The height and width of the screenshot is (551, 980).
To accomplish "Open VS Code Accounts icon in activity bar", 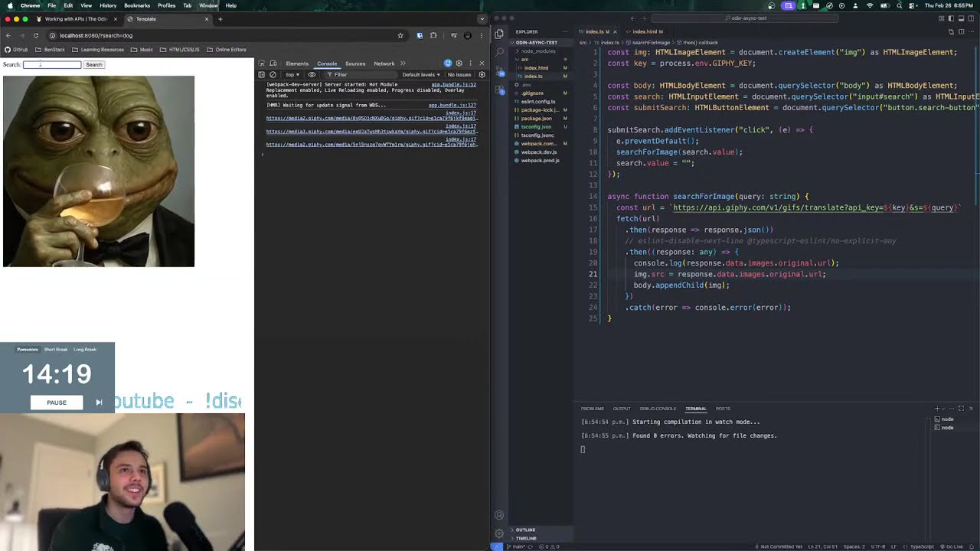I will (499, 515).
